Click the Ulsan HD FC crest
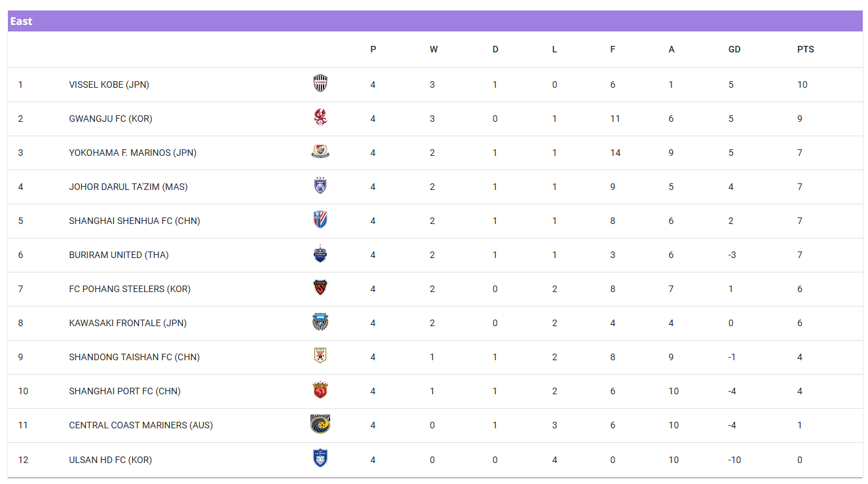This screenshot has width=868, height=484. [x=320, y=458]
